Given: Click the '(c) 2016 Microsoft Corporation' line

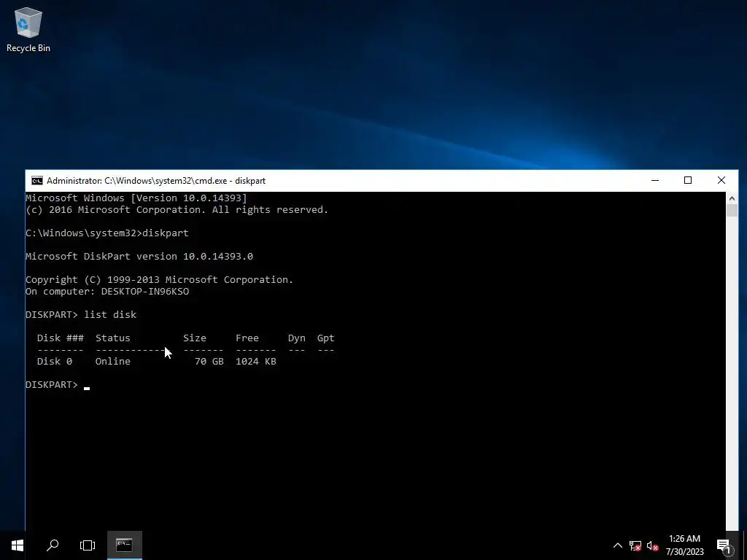Looking at the screenshot, I should coord(177,209).
